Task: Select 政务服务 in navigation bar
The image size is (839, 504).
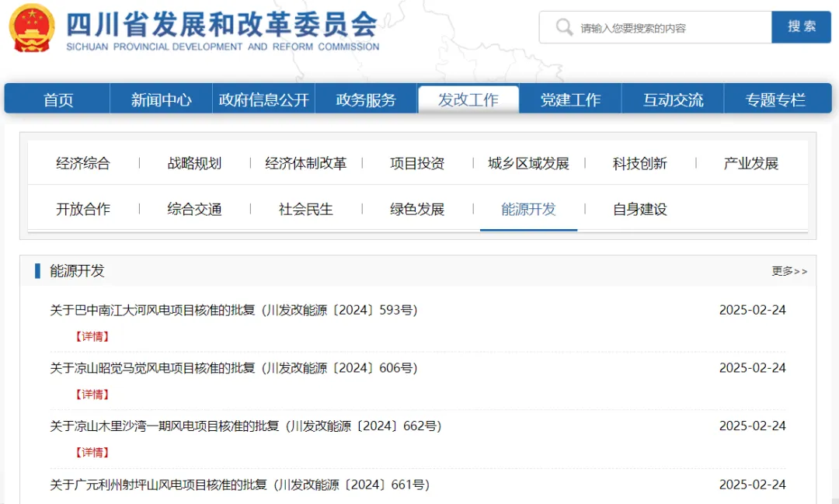Action: click(366, 99)
